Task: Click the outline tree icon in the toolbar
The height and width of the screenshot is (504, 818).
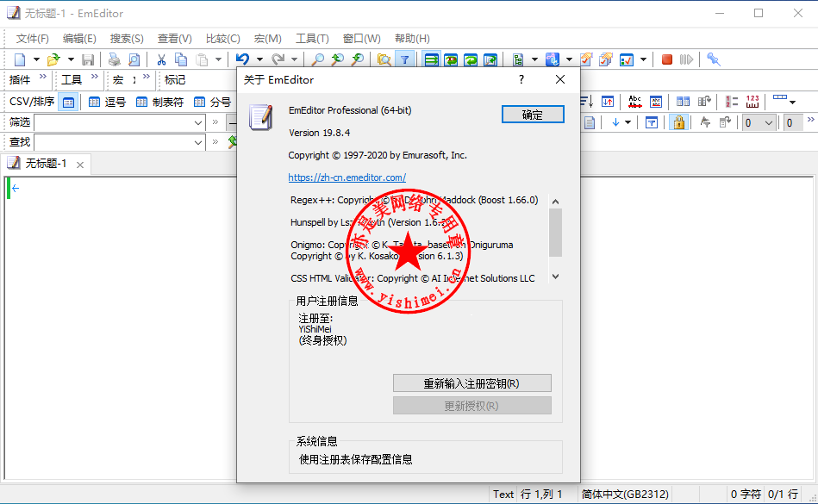Action: 518,59
